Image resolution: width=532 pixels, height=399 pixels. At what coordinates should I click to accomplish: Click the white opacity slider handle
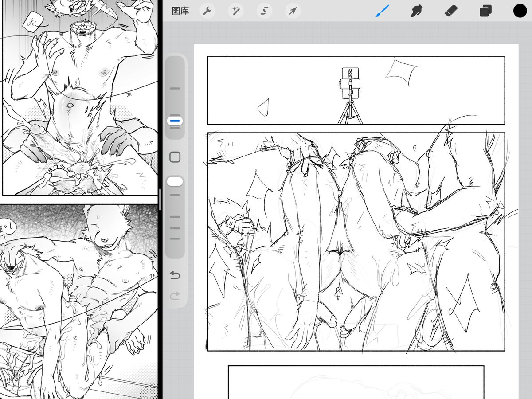coord(175,181)
